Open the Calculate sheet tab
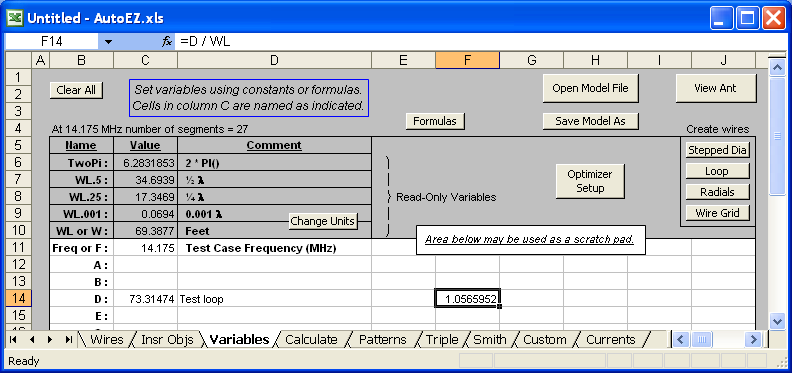792x373 pixels. coord(311,340)
